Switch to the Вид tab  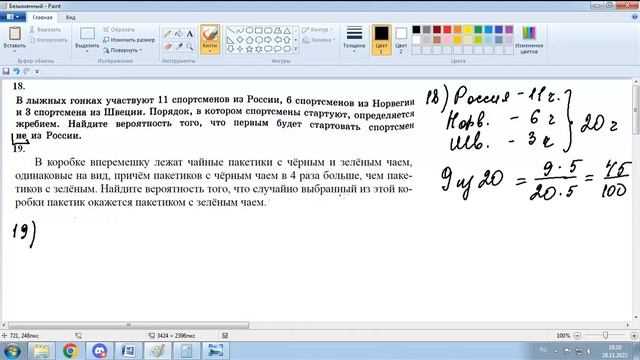(71, 18)
